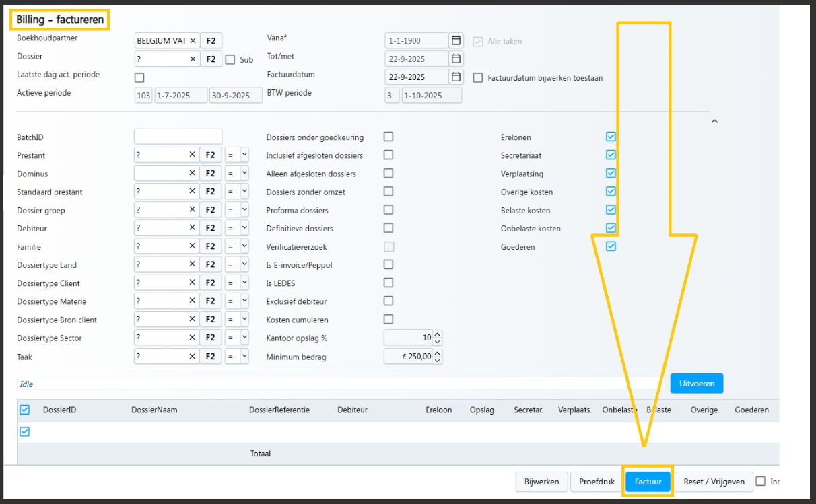Uncheck the Erelonen checkbox

(611, 137)
